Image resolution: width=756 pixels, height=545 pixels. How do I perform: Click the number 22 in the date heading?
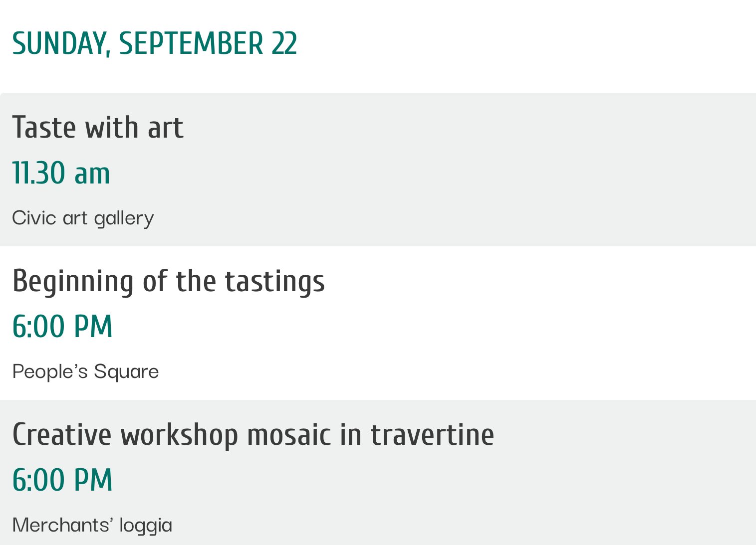coord(284,43)
